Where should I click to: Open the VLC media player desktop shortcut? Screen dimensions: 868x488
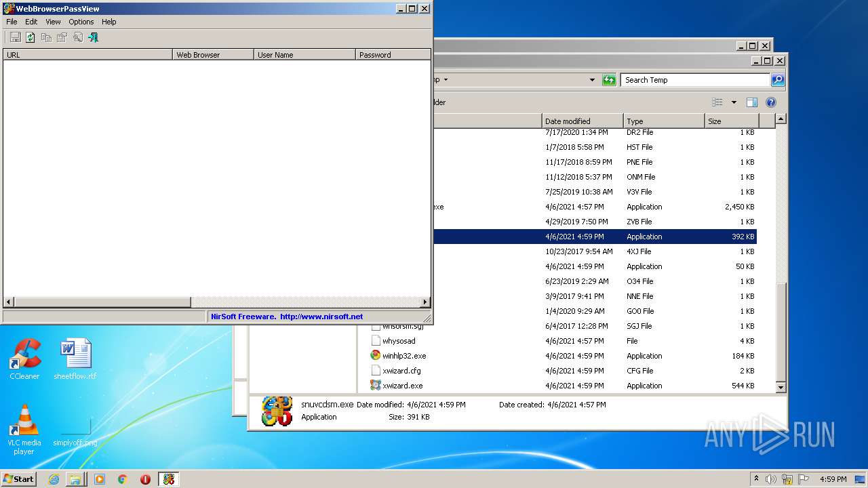(x=24, y=430)
